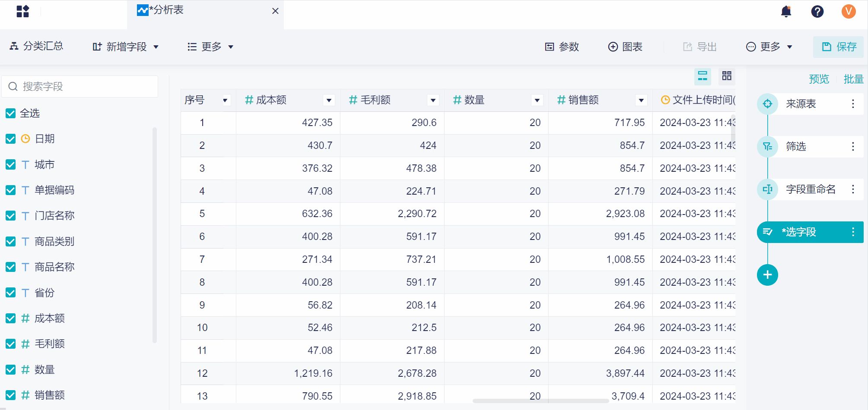Click the 保存 save button
868x410 pixels.
coord(839,47)
